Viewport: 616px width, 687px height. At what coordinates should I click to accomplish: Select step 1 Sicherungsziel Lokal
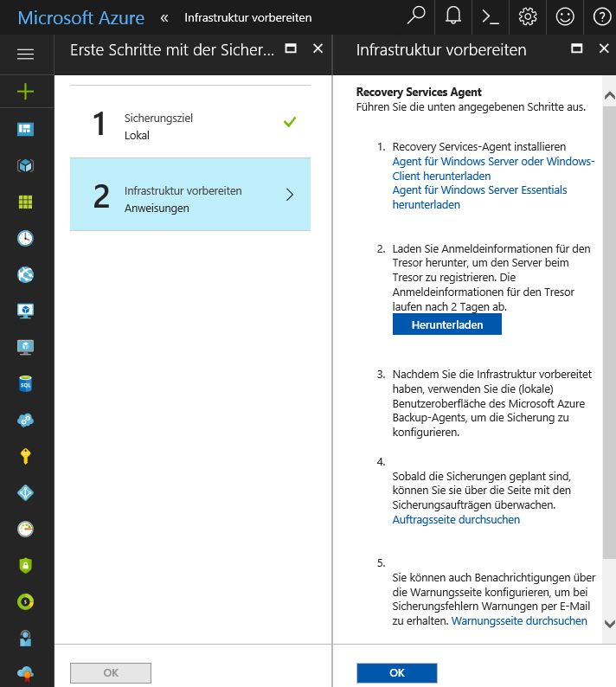point(190,122)
